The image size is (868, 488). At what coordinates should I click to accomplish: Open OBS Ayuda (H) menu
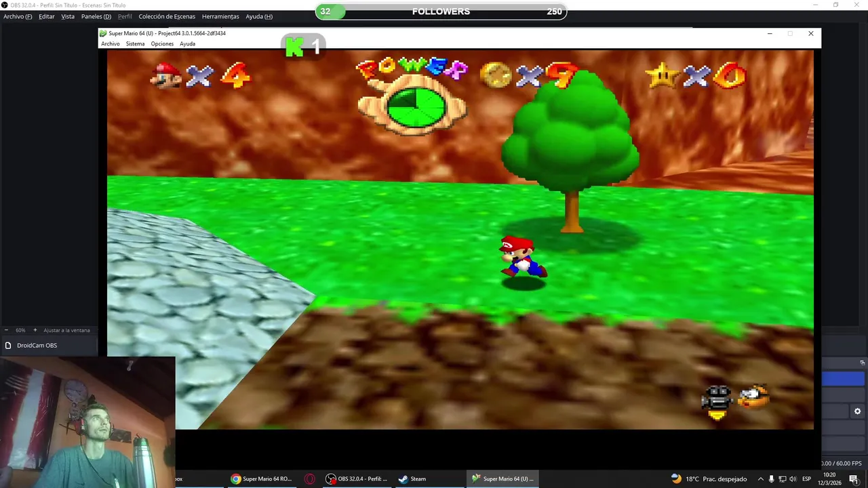pos(259,16)
